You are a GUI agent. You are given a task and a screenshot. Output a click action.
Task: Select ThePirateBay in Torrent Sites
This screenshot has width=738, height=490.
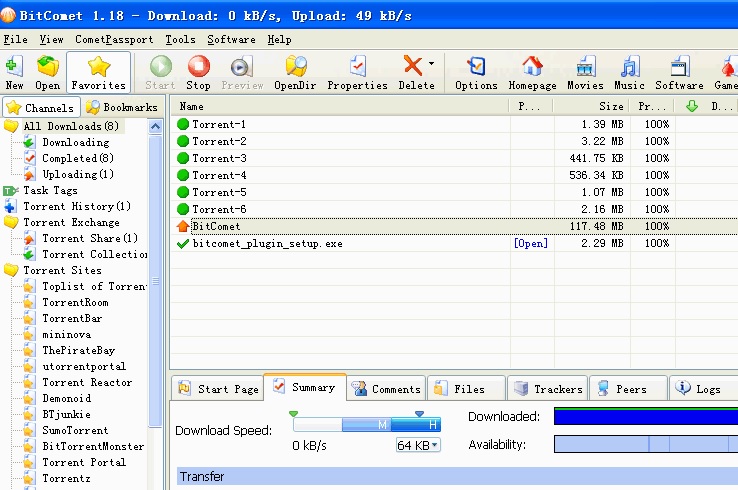point(78,351)
